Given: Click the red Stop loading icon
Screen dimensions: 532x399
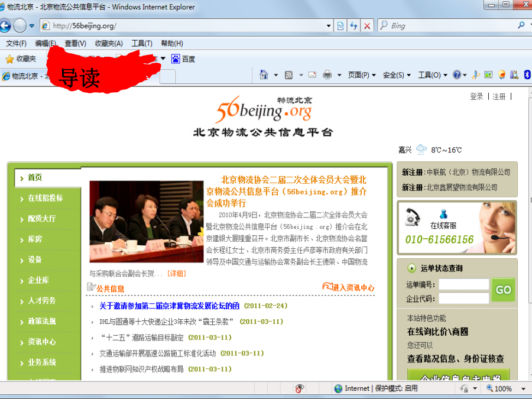Looking at the screenshot, I should 366,26.
